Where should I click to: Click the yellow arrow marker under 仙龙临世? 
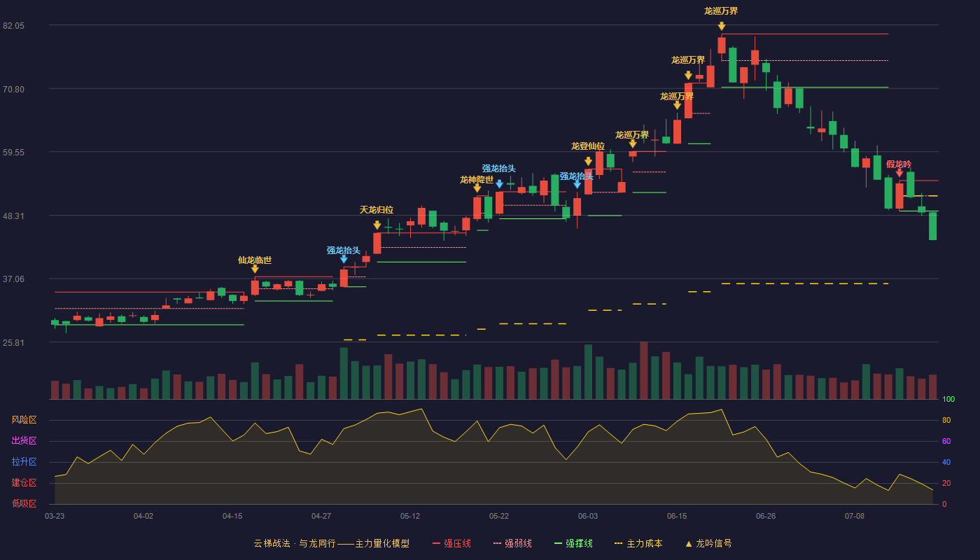(x=255, y=269)
